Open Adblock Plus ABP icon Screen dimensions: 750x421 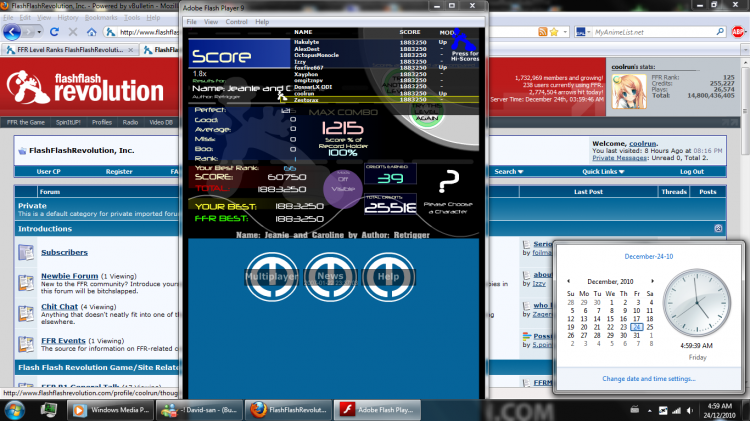[737, 32]
